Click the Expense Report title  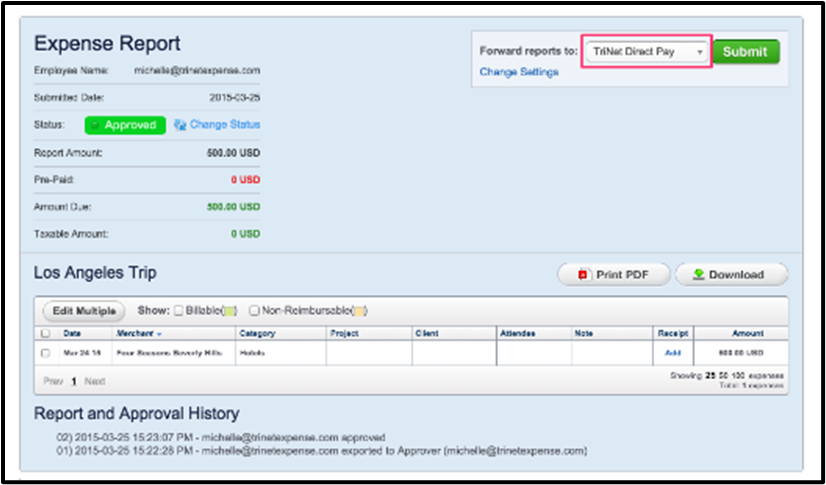107,44
